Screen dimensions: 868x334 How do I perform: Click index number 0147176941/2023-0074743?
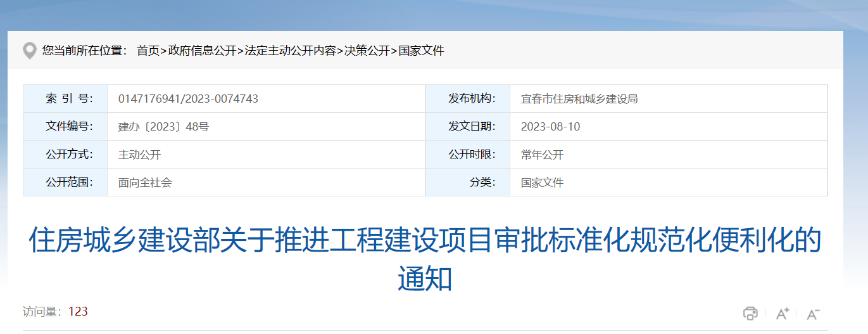pyautogui.click(x=188, y=99)
